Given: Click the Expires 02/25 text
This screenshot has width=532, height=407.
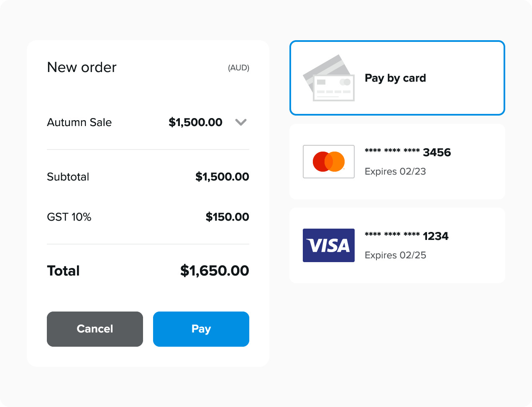Looking at the screenshot, I should tap(395, 255).
